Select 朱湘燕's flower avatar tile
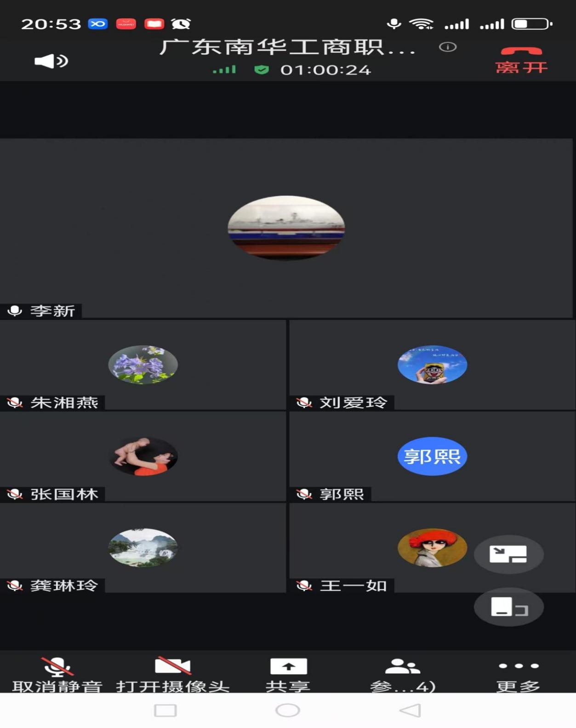 143,365
